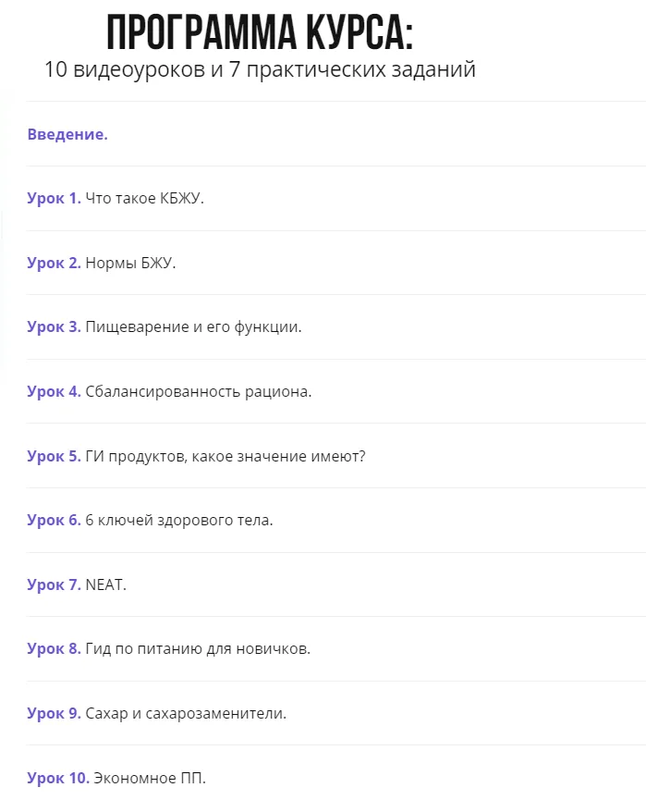Open the "Урок 1." purple label
Image resolution: width=646 pixels, height=812 pixels.
(54, 198)
